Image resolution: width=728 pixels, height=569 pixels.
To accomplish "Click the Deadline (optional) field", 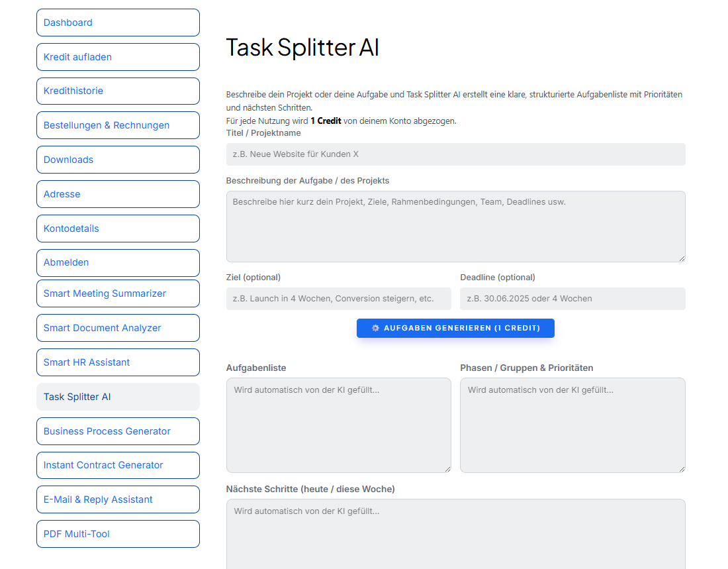I will click(x=572, y=299).
